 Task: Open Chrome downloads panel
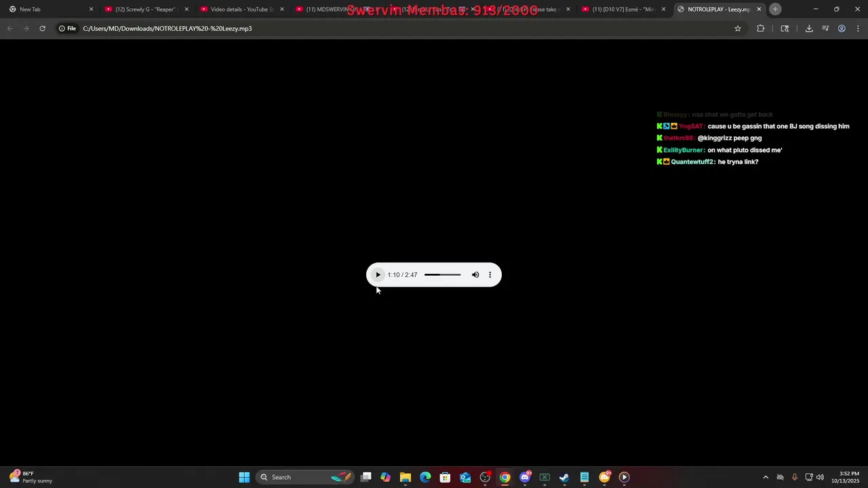click(809, 28)
